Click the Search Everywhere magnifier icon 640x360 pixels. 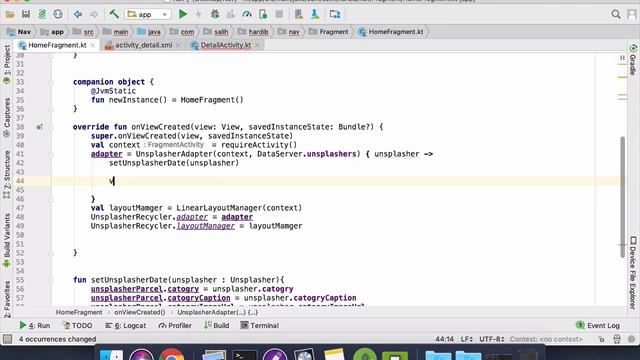pyautogui.click(x=616, y=15)
